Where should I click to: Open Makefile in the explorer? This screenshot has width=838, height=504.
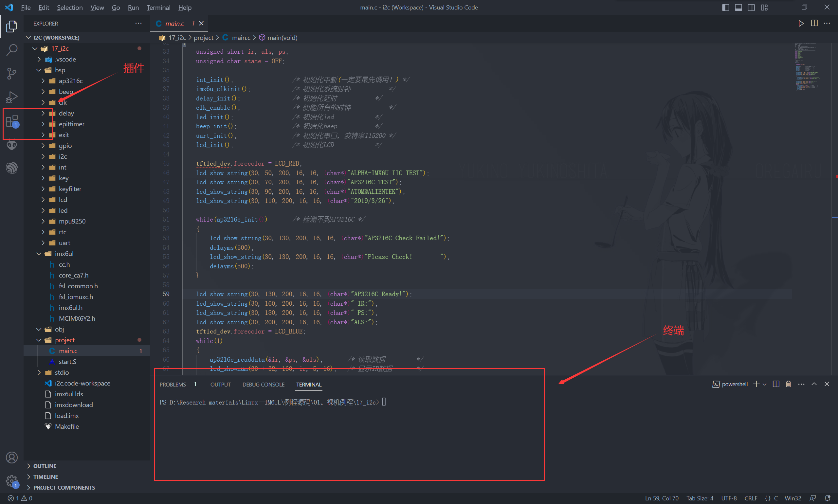coord(66,426)
